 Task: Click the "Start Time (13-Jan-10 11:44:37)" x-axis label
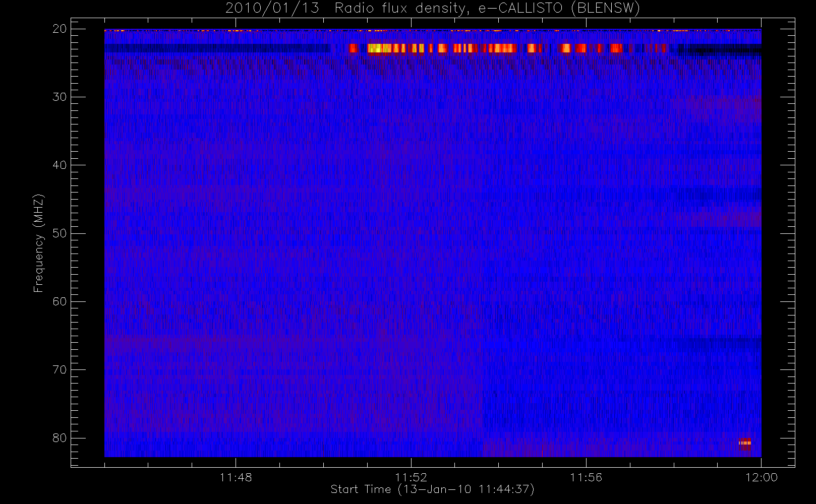pyautogui.click(x=432, y=489)
